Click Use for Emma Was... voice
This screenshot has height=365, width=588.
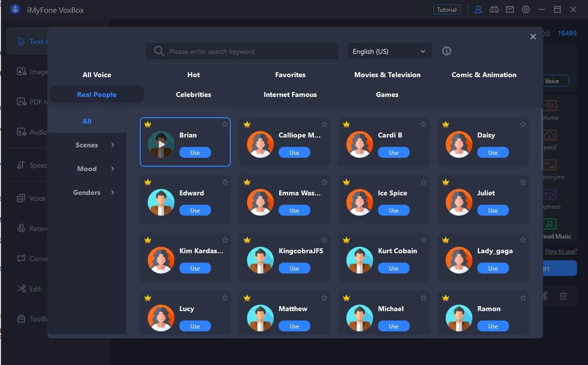pos(294,210)
